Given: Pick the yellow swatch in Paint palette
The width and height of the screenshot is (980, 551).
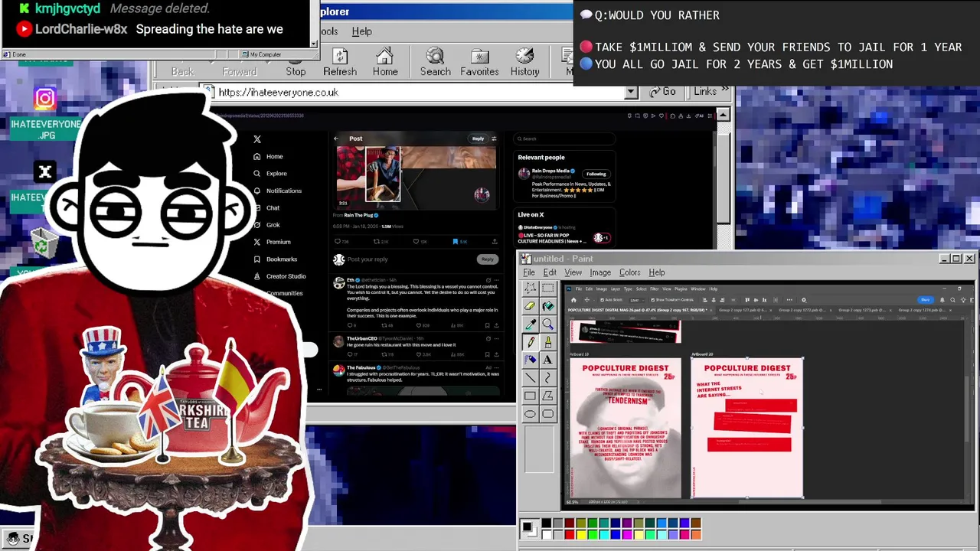Looking at the screenshot, I should tap(580, 533).
